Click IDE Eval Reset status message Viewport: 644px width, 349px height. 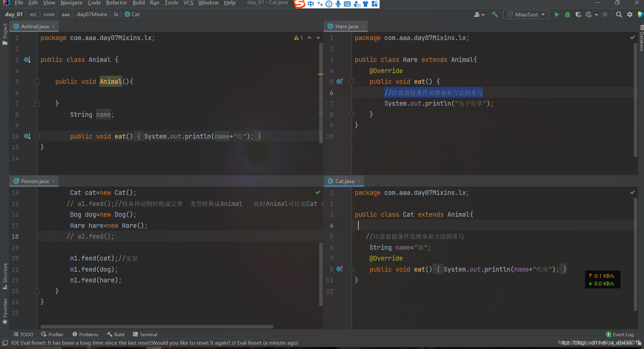[155, 343]
